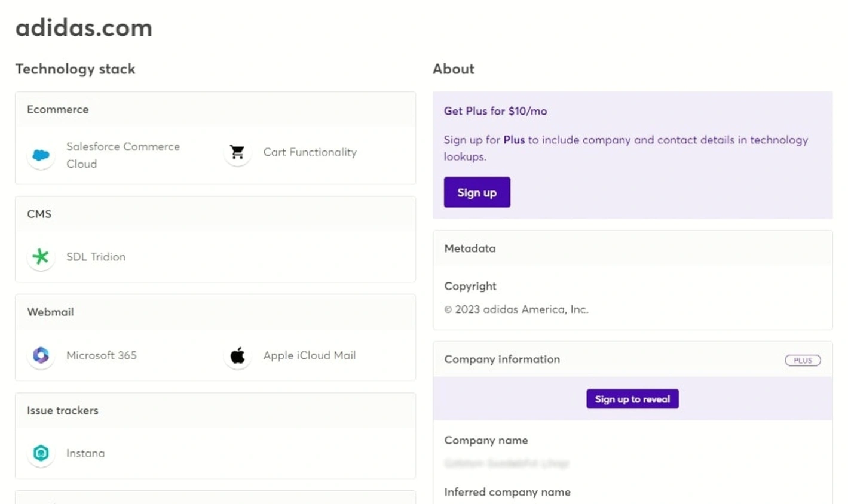Click the adidas.com page title

tap(84, 28)
